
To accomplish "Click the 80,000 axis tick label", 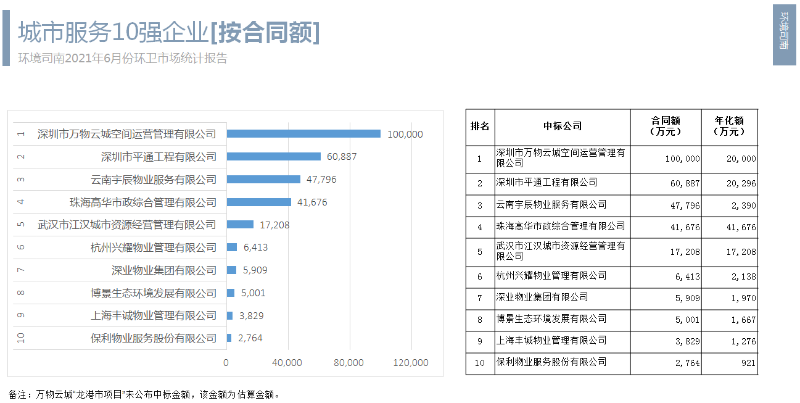I will click(x=349, y=362).
